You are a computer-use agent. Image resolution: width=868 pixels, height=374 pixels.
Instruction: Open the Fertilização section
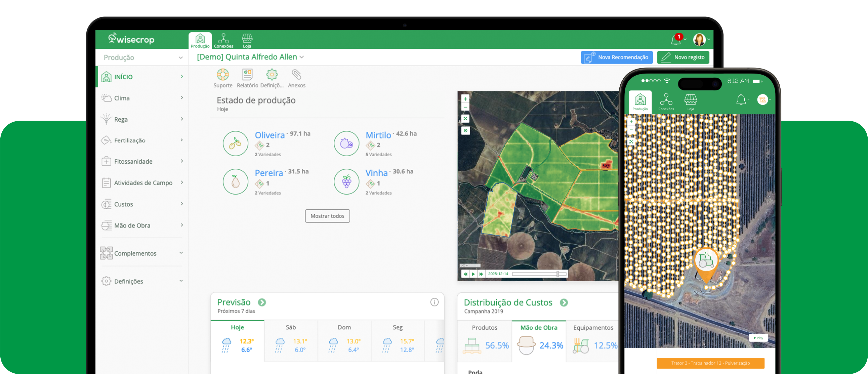(x=107, y=140)
